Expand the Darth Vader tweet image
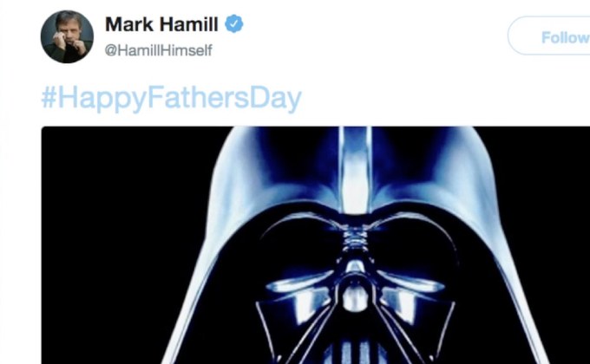590x364 pixels. click(x=316, y=245)
